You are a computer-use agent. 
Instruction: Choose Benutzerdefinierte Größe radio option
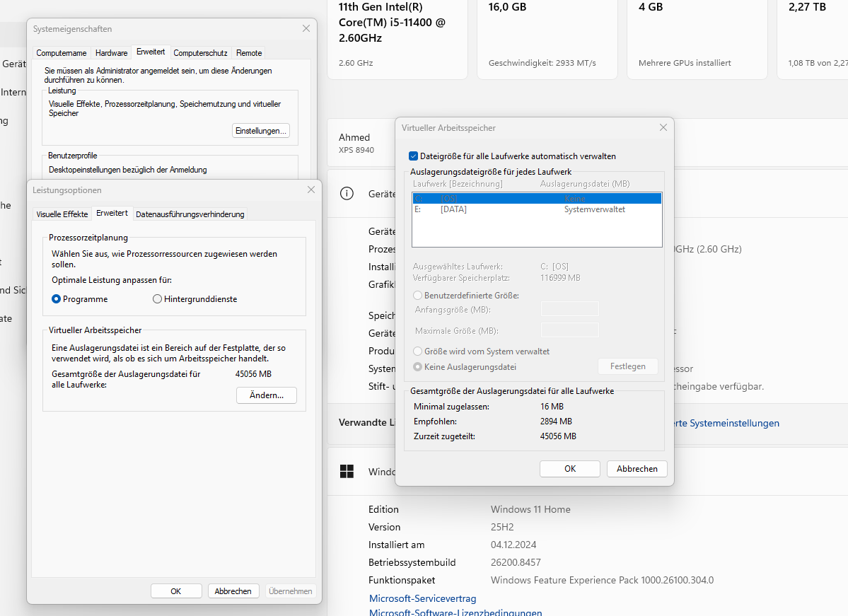coord(417,296)
